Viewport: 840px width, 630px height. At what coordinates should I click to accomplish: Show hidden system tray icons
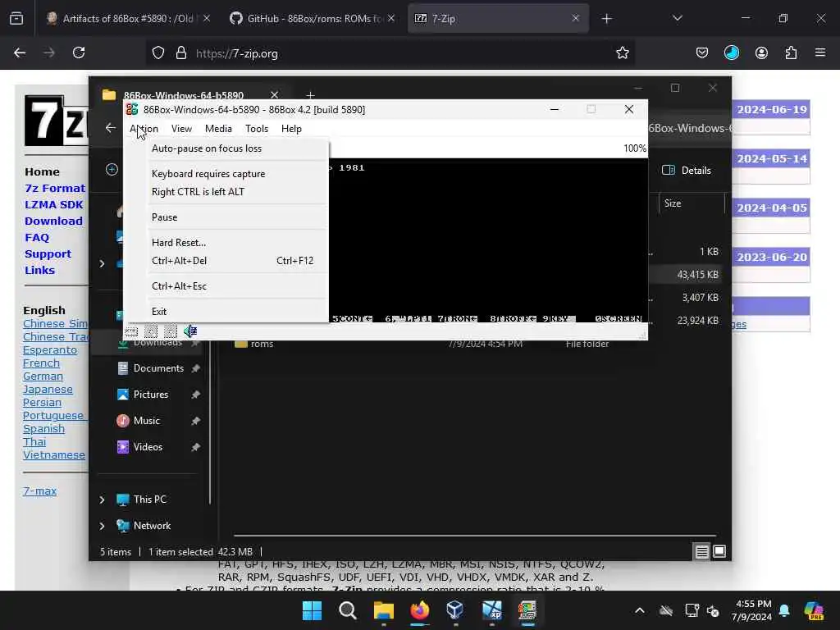640,610
